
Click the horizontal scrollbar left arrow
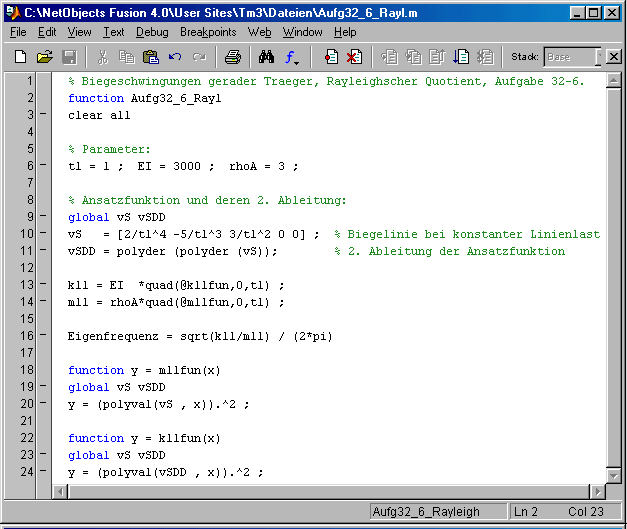tap(60, 491)
